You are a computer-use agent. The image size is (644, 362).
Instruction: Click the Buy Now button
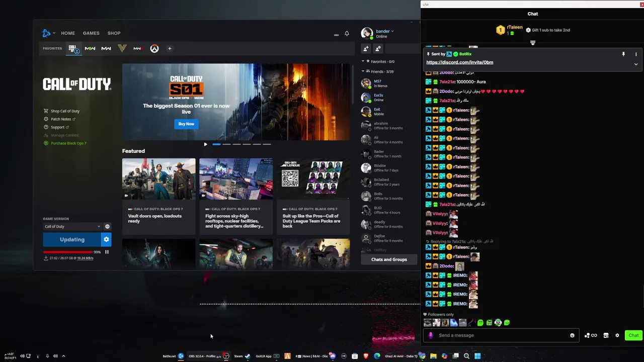click(x=186, y=124)
